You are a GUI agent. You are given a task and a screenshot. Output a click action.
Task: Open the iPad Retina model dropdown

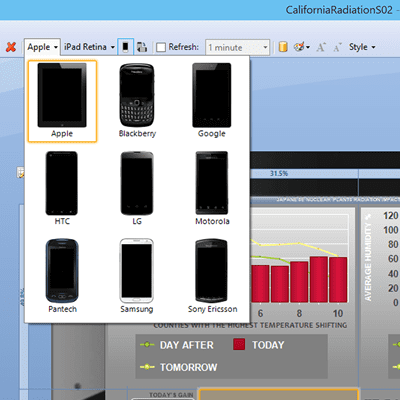[x=89, y=47]
